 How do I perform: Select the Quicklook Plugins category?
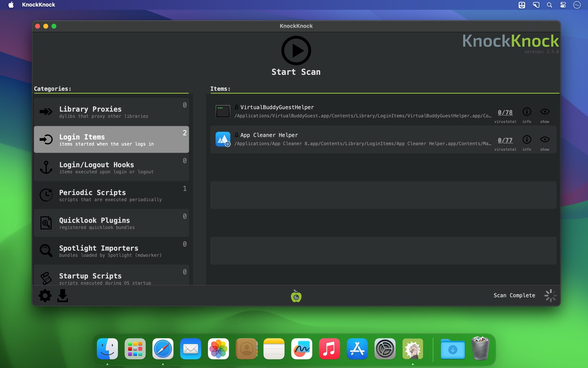[111, 223]
